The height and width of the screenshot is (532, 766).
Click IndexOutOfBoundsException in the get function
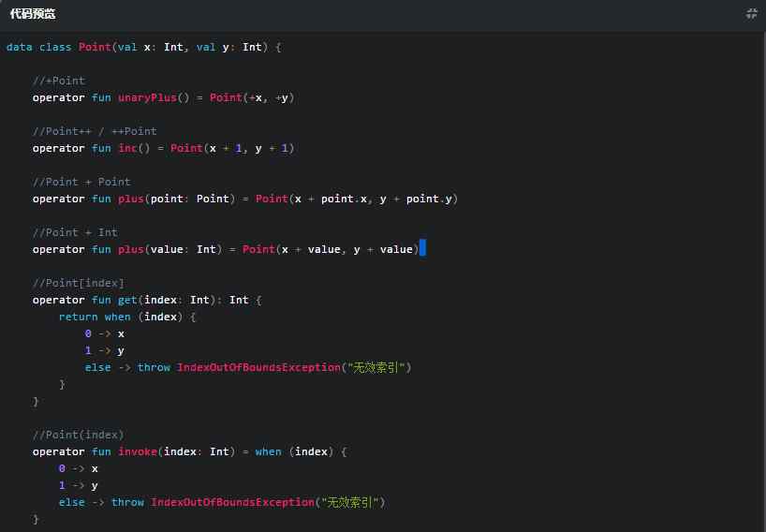point(258,367)
